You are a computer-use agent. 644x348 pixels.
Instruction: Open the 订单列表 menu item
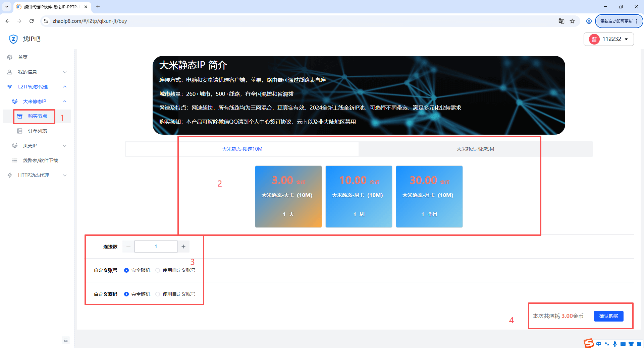pos(37,131)
